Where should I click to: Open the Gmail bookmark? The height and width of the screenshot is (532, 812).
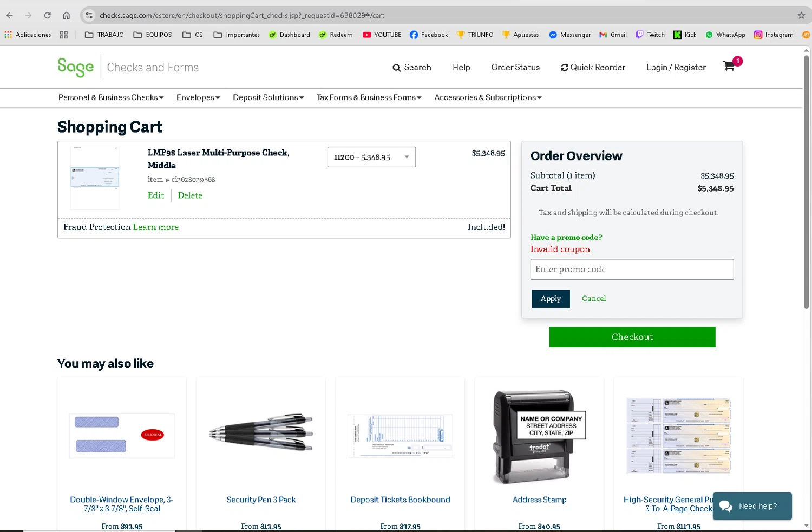coord(613,35)
